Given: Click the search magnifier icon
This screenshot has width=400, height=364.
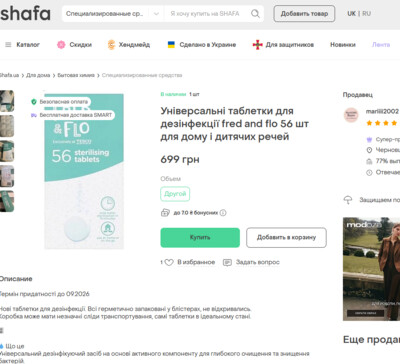Looking at the screenshot, I should click(x=255, y=14).
